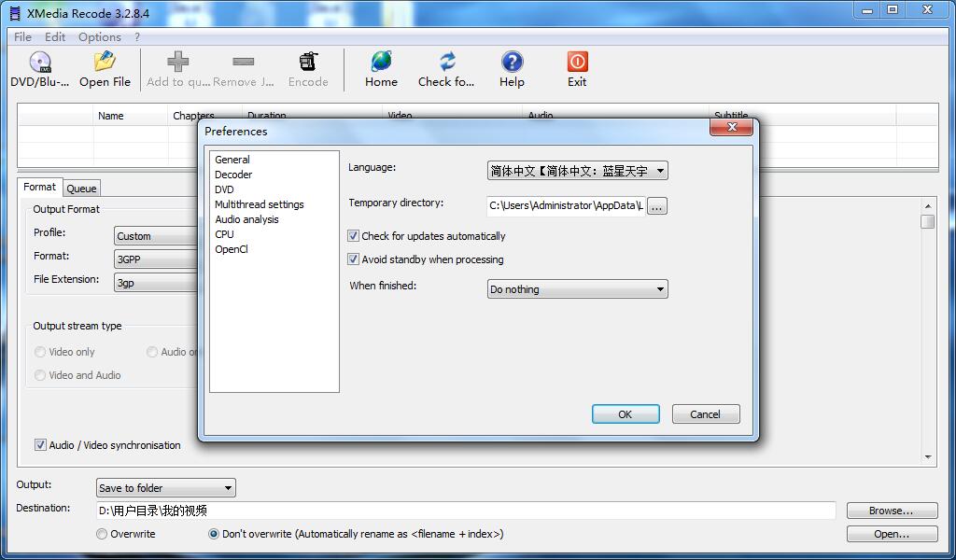Select the Don't overwrite radio button
The width and height of the screenshot is (956, 560).
point(214,534)
